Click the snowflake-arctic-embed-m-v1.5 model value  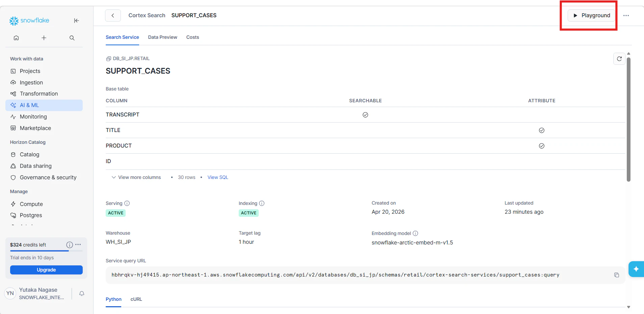pos(412,243)
